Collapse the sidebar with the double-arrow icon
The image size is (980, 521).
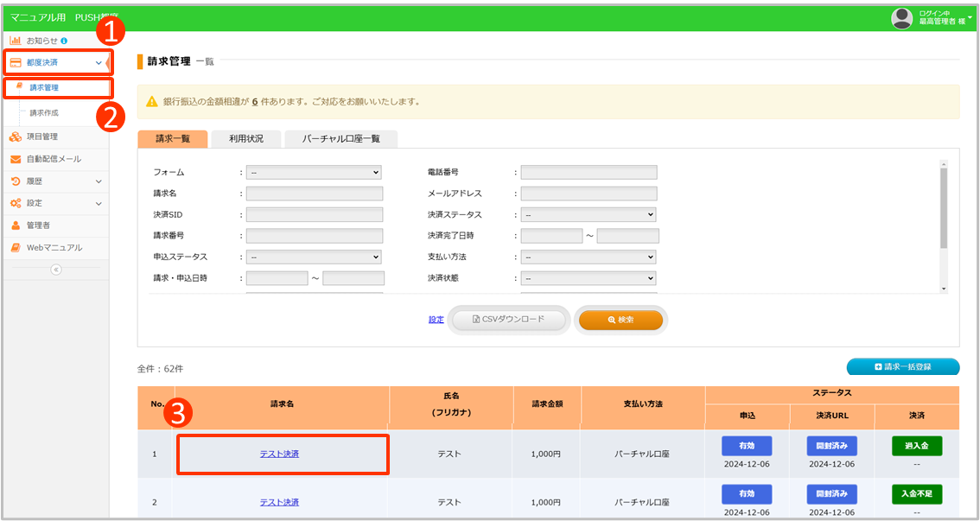pyautogui.click(x=56, y=270)
